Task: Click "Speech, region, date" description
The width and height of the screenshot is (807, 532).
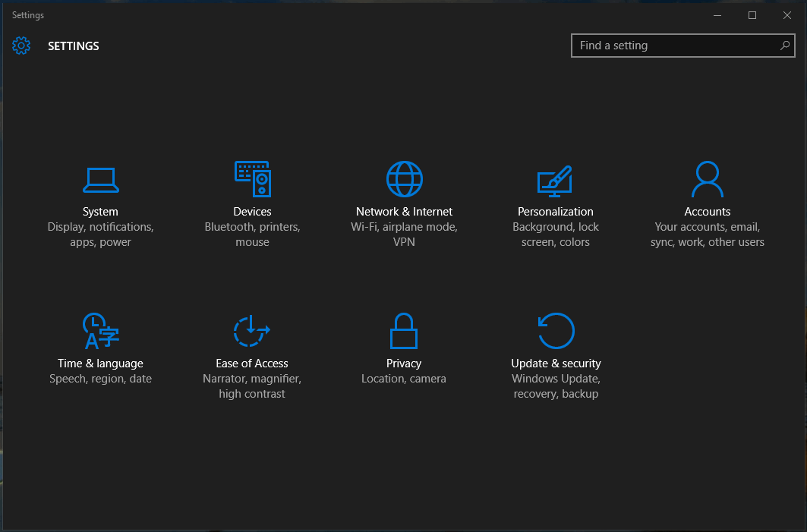Action: (x=100, y=379)
